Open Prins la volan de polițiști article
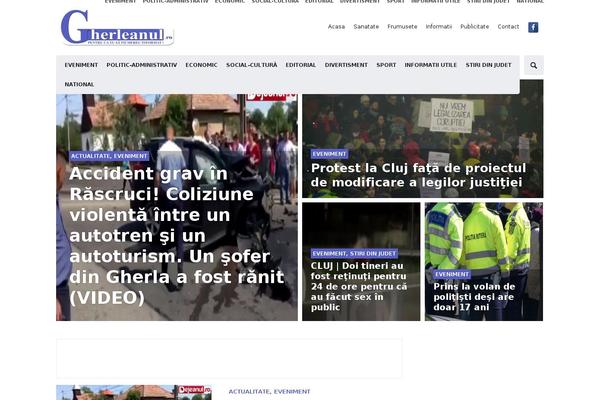Image resolution: width=600 pixels, height=400 pixels. [474, 297]
